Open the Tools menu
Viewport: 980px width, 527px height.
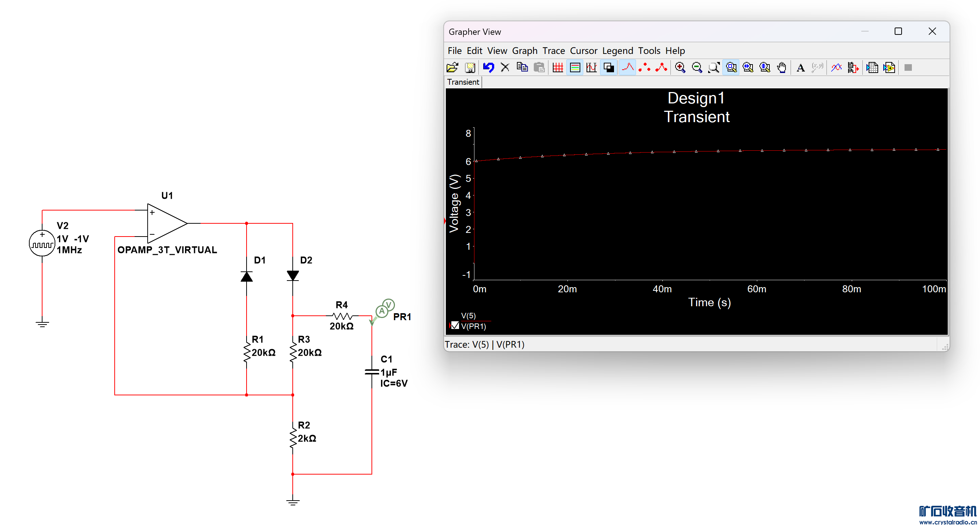(x=649, y=51)
